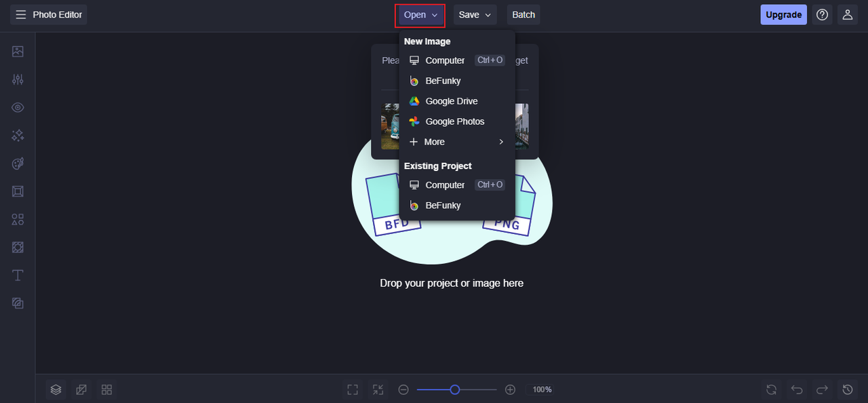Screen dimensions: 868x403
Task: Open the Artsy palette icon
Action: [18, 164]
